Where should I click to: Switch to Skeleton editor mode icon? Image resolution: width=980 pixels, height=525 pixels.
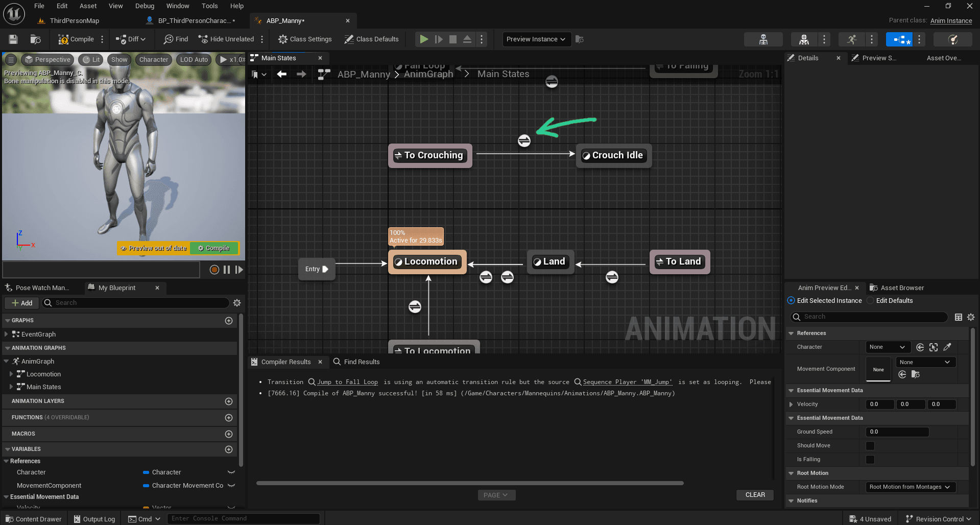[763, 39]
